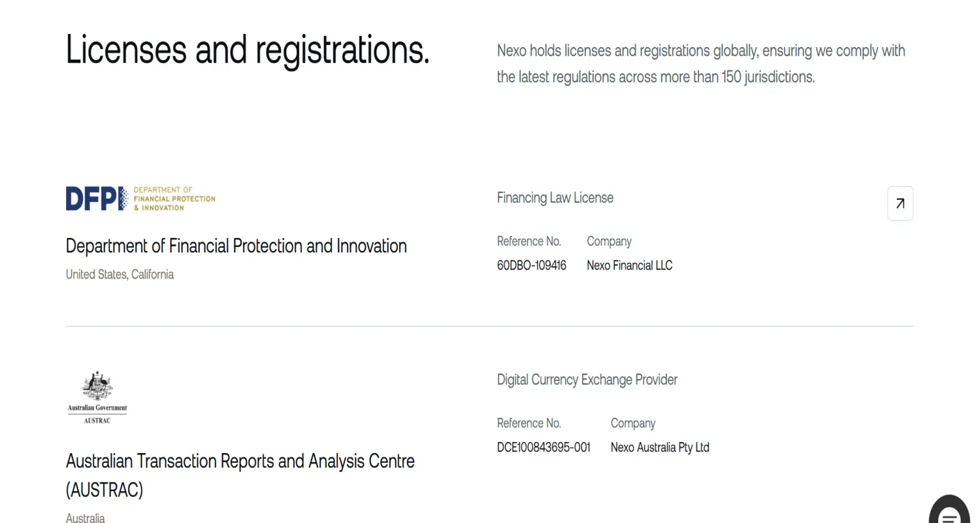Screen dimensions: 980x523
Task: Click the Australian Government AUSTRAC crest logo
Action: click(97, 397)
